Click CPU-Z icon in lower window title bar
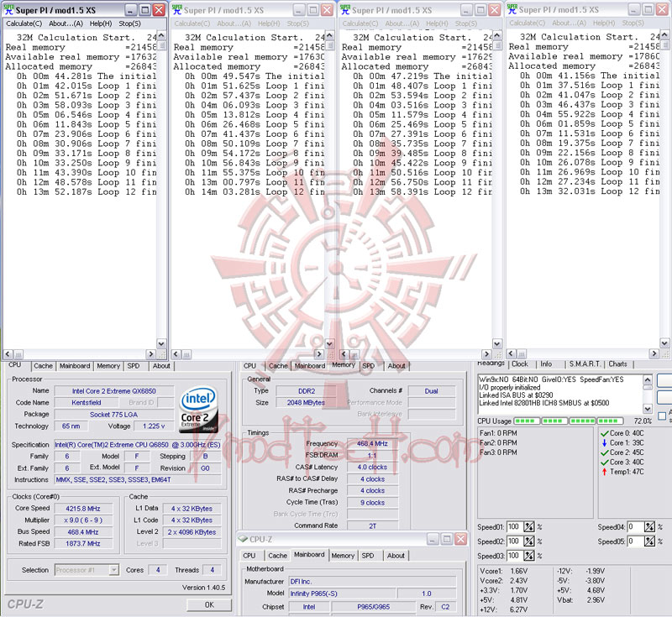 click(x=243, y=539)
